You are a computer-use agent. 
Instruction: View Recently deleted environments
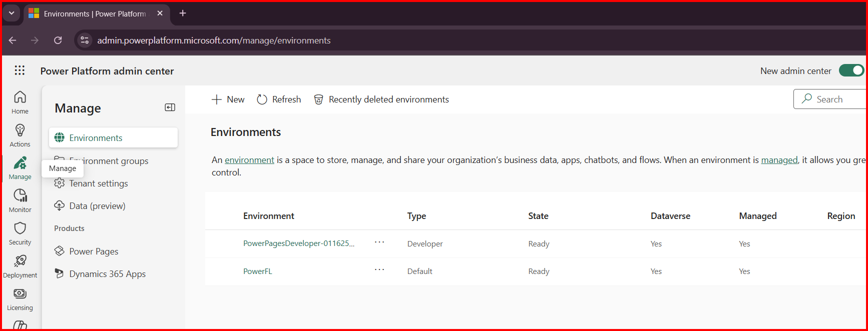click(x=381, y=99)
